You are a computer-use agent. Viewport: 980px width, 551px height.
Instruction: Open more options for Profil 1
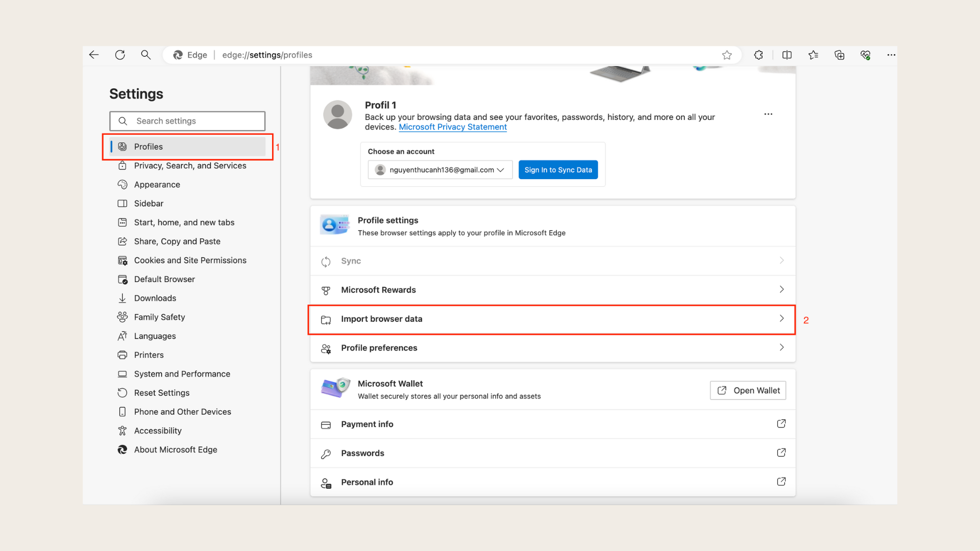(768, 114)
